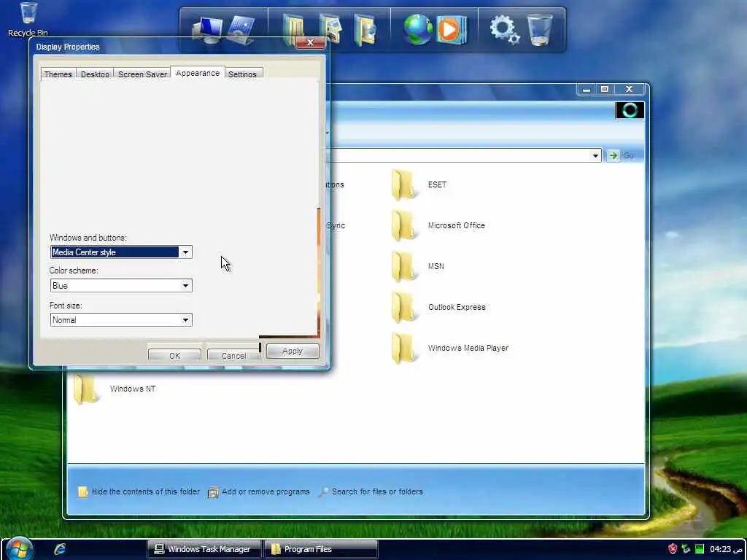Open the pictures folder icon in the dock
Screen dimensions: 747x560
click(330, 29)
